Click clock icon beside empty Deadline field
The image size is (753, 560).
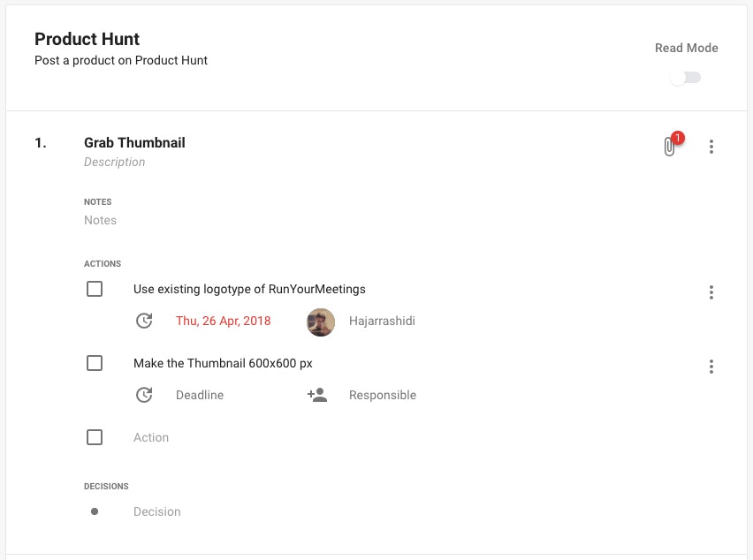pos(144,395)
